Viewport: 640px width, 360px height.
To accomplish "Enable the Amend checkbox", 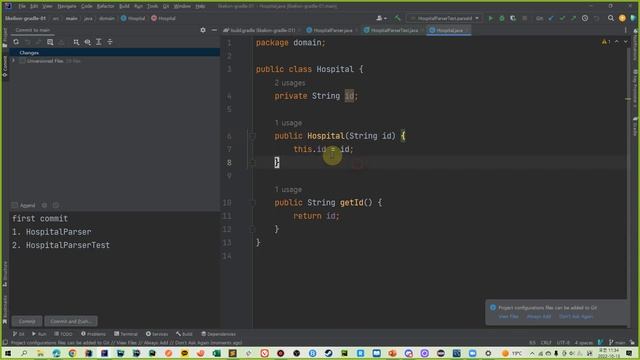I will (15, 205).
